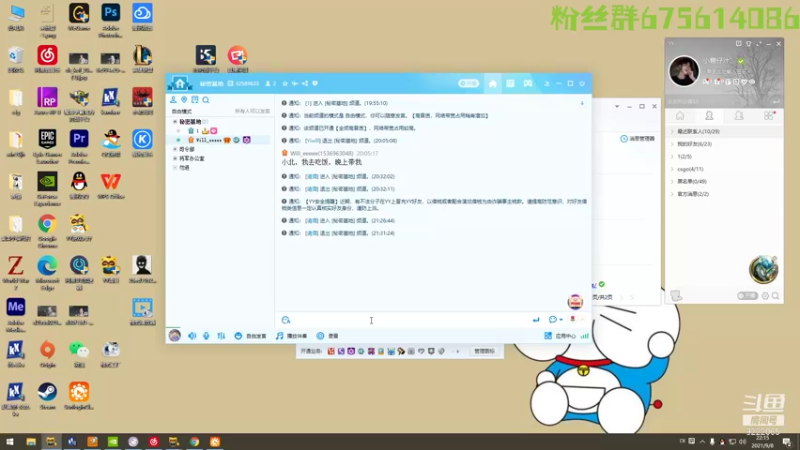Start recording with the 录音 button

(327, 336)
